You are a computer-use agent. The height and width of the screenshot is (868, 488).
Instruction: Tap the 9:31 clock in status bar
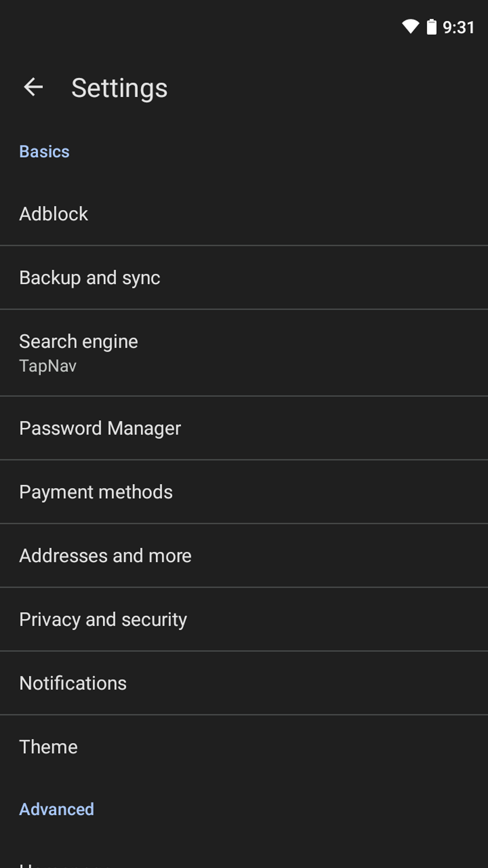point(458,28)
